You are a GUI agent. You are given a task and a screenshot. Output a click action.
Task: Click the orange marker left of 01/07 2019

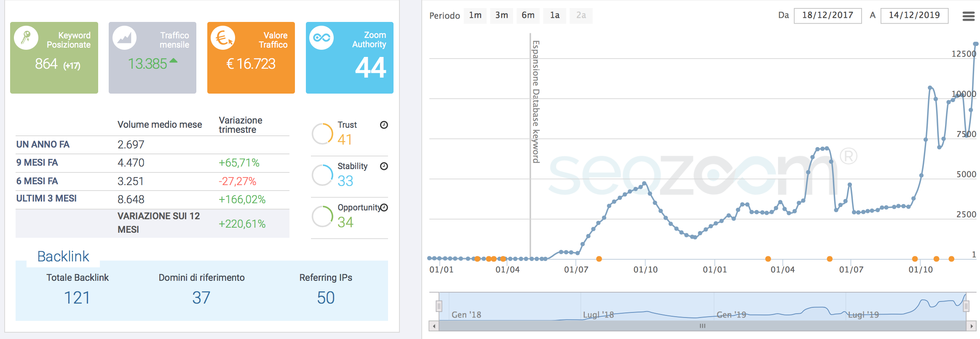[830, 259]
